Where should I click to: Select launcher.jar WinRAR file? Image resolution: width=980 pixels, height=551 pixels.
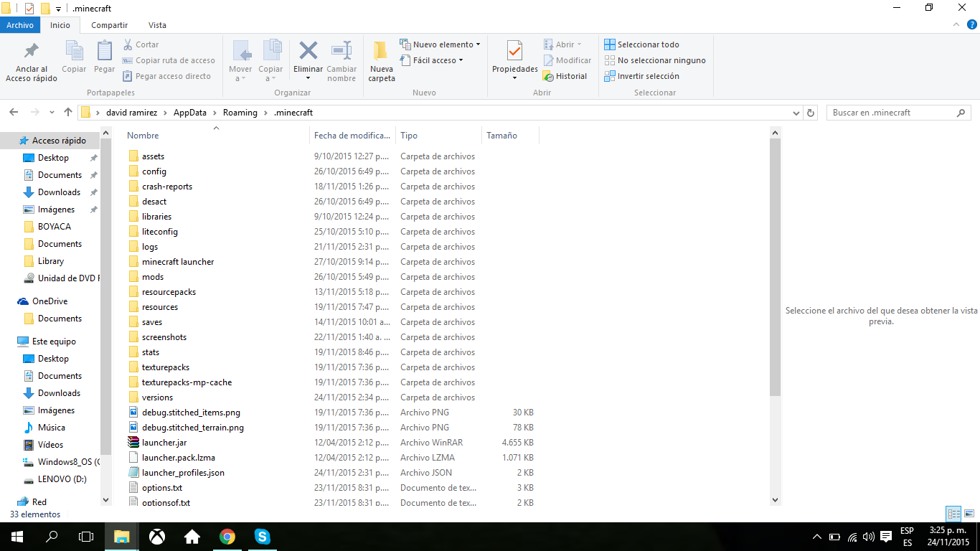click(164, 443)
